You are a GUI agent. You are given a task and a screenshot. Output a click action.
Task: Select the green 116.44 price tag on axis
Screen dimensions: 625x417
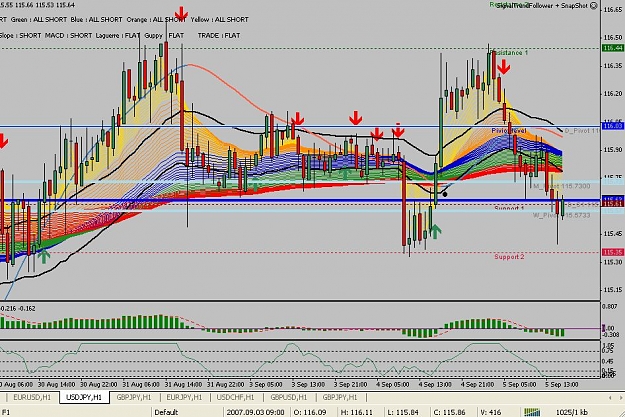point(613,48)
